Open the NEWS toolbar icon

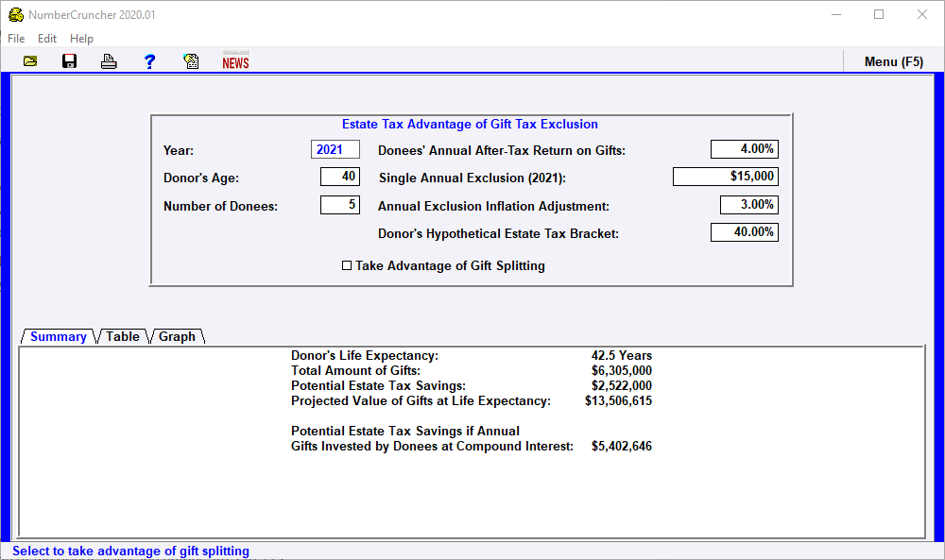click(x=235, y=60)
